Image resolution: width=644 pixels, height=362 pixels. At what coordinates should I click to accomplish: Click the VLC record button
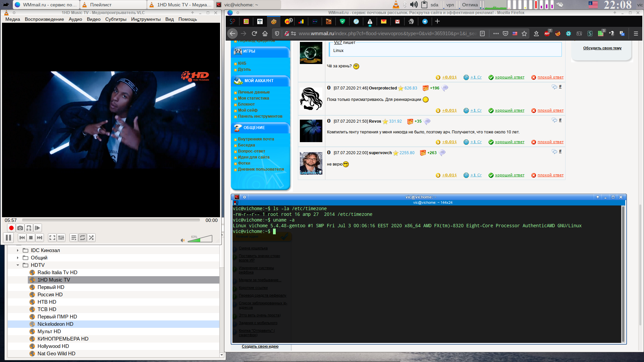(11, 228)
